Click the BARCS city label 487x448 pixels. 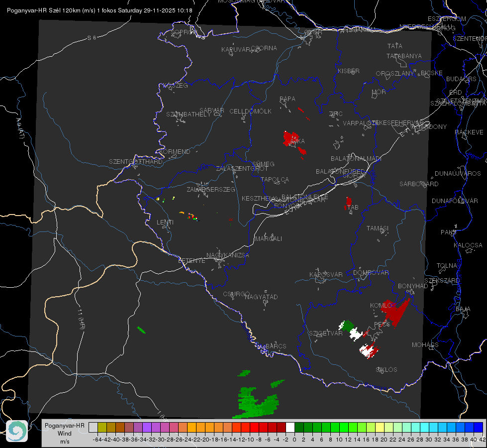[276, 346]
